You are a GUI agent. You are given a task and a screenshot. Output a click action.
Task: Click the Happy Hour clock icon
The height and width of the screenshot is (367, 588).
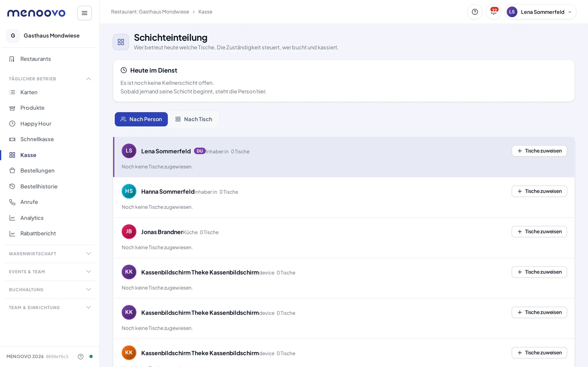[x=12, y=124]
